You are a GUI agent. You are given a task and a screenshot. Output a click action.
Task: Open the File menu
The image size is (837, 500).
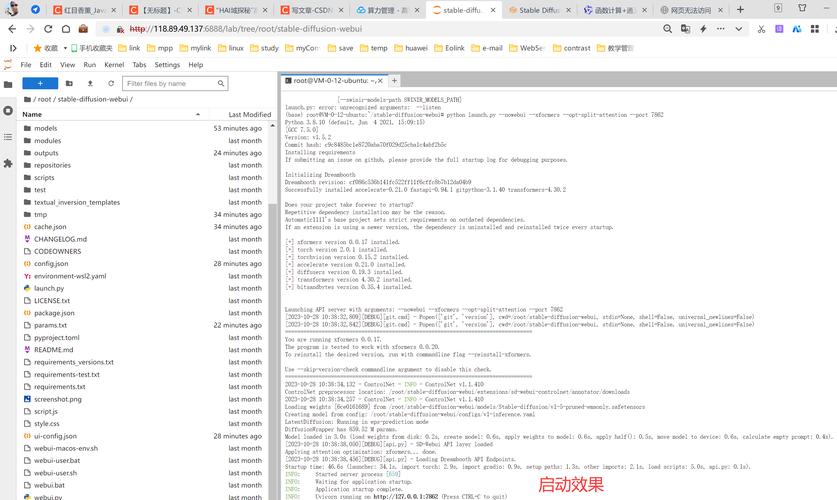tap(26, 65)
